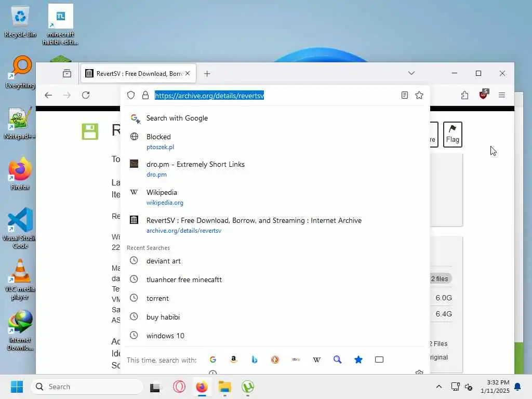The image size is (532, 399).
Task: Click Flag button on archive page
Action: pos(453,135)
